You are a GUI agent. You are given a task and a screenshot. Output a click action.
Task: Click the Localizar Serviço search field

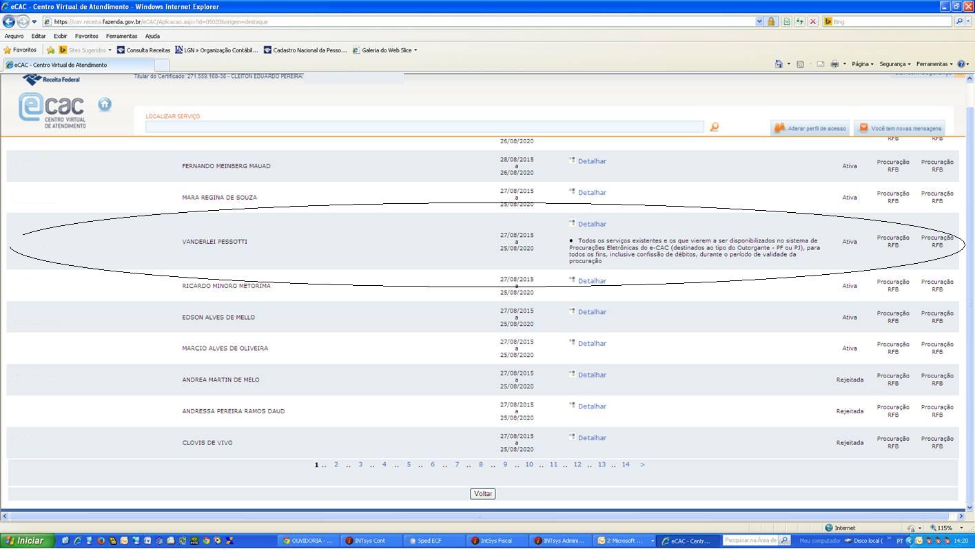tap(424, 127)
